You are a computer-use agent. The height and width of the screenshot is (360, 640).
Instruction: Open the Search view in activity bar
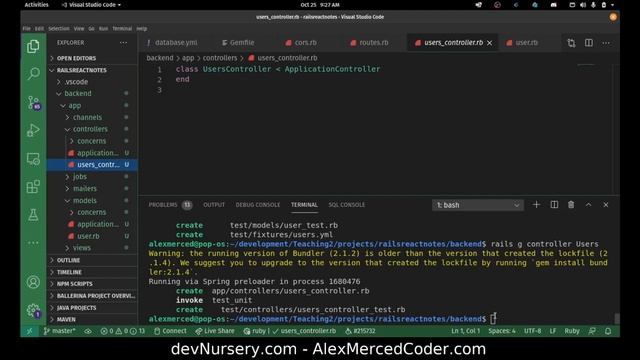[33, 73]
